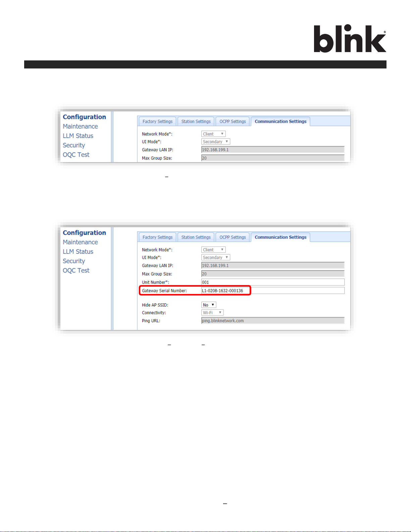Image resolution: width=411 pixels, height=532 pixels.
Task: Switch to OCPP Settings tab in lower screenshot
Action: [x=233, y=237]
